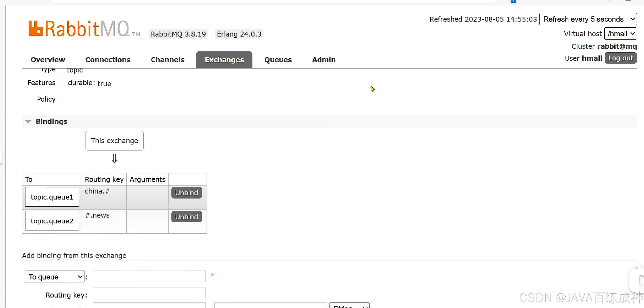Click the Log out button
This screenshot has height=308, width=644.
tap(620, 58)
